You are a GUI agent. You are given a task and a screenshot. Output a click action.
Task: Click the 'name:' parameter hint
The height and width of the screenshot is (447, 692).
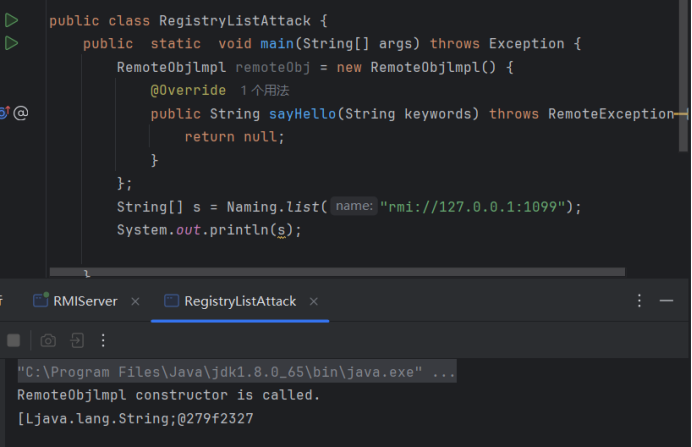[x=354, y=206]
